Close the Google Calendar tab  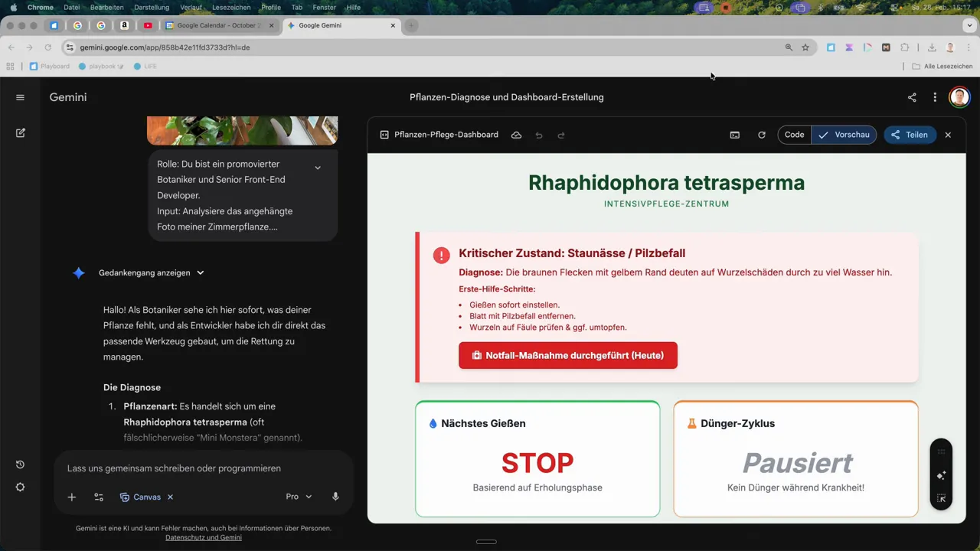pyautogui.click(x=271, y=25)
